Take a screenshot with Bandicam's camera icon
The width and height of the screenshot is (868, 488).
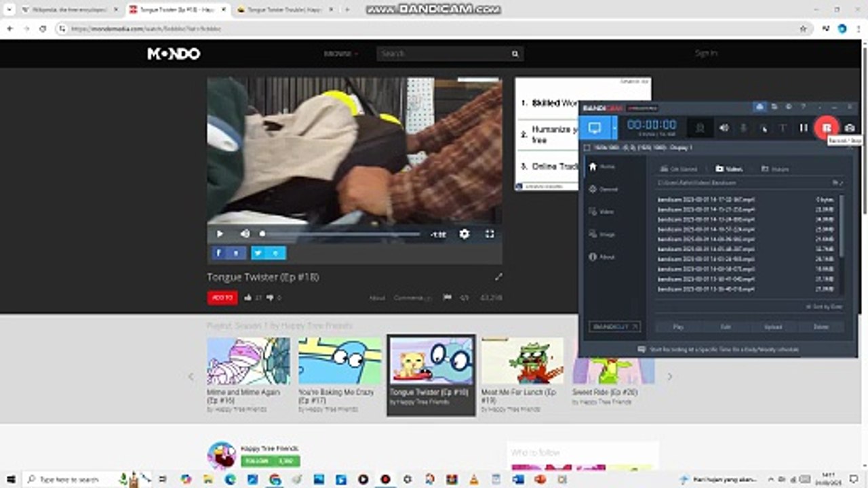pyautogui.click(x=849, y=127)
